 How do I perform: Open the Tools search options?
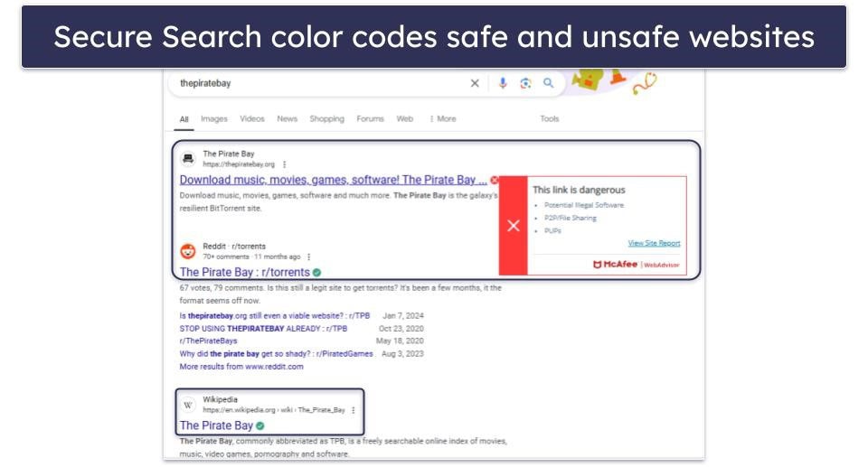pos(550,118)
